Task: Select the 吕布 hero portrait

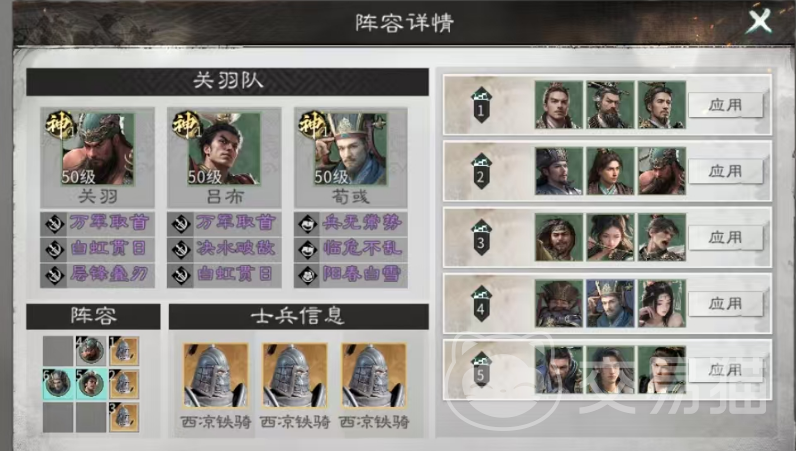Action: click(224, 148)
